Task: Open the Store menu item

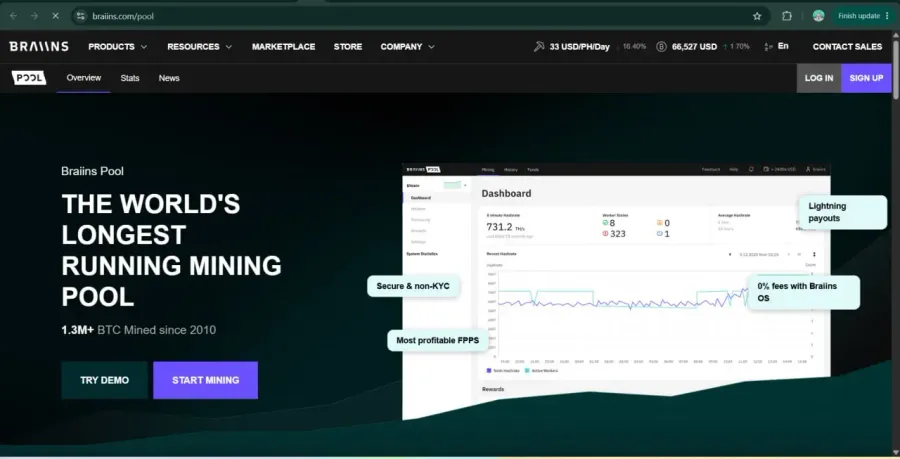Action: (348, 46)
